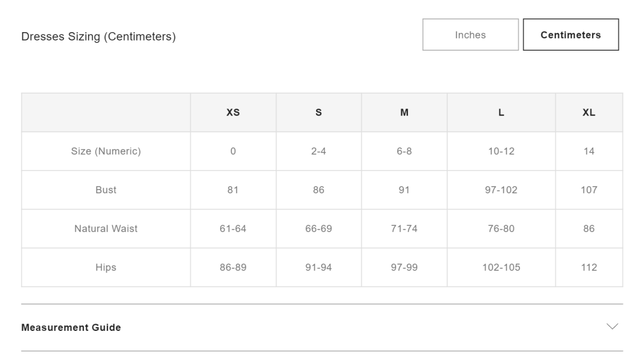Click the 102-105 hips cell

coord(501,267)
